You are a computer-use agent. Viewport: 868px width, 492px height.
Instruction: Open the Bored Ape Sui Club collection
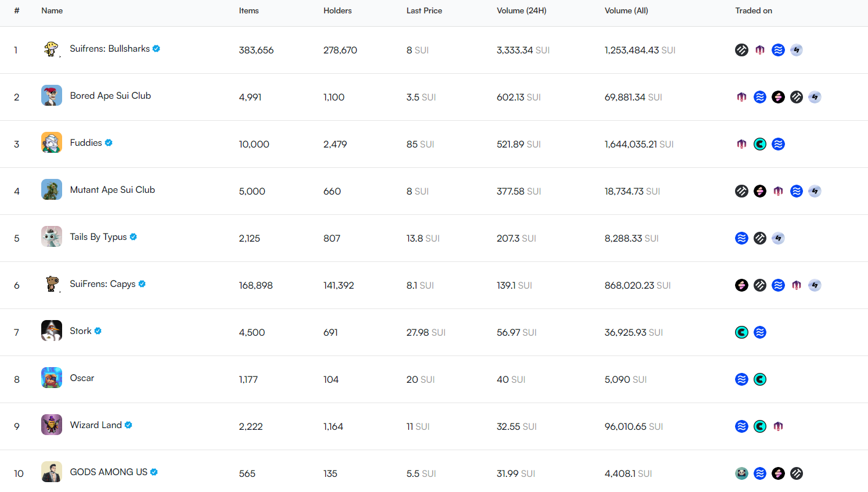tap(110, 96)
